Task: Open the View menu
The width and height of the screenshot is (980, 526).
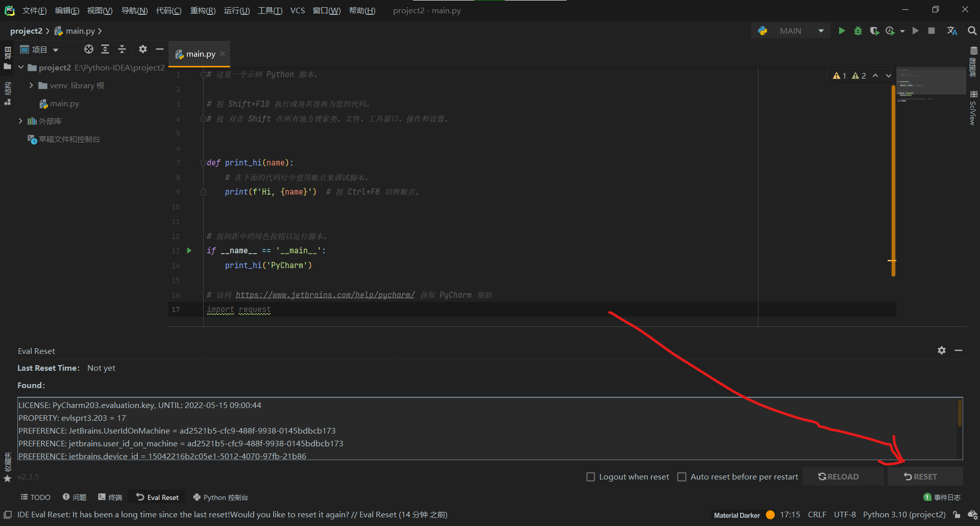Action: [x=100, y=11]
